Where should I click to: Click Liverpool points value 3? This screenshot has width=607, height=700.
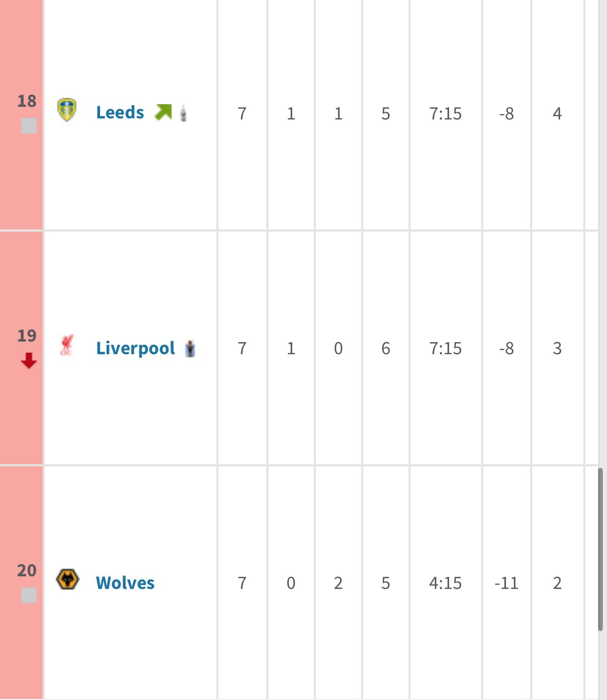[558, 348]
